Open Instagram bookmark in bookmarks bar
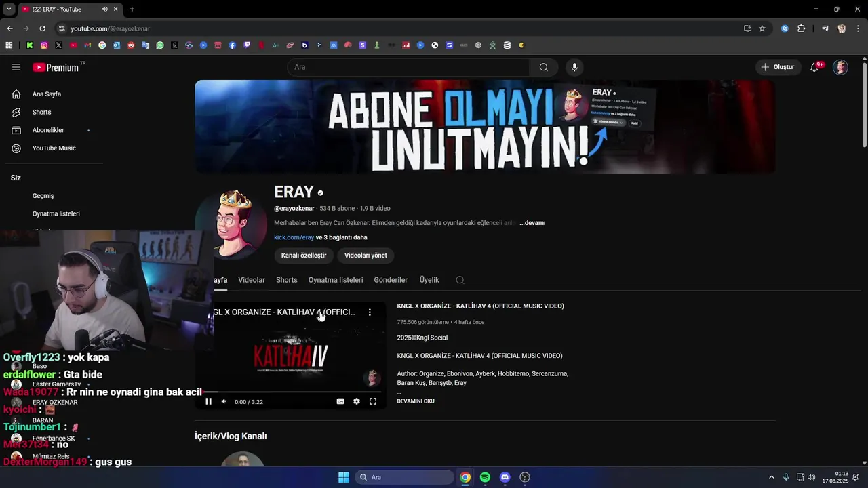 click(44, 45)
